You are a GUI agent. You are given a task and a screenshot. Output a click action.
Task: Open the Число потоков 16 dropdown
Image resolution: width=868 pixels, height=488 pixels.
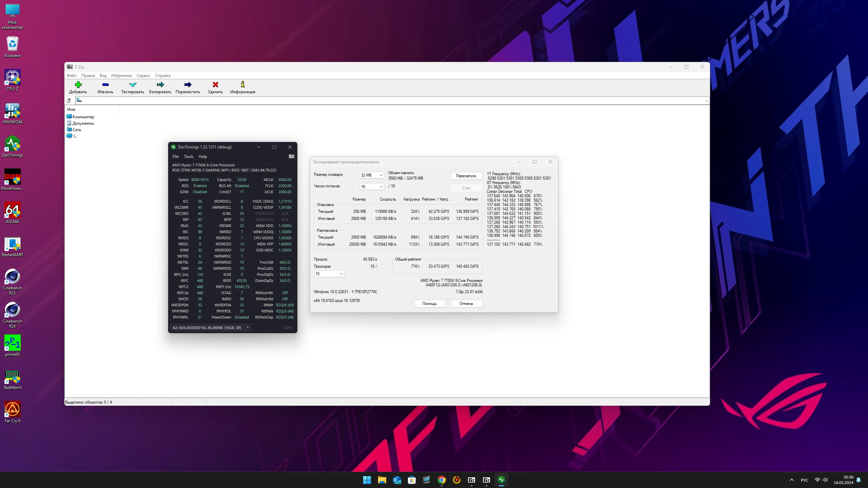372,187
